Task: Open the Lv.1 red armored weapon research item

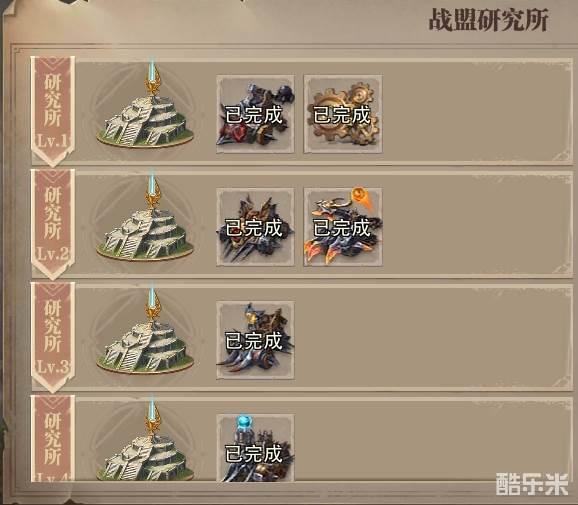Action: pyautogui.click(x=255, y=114)
